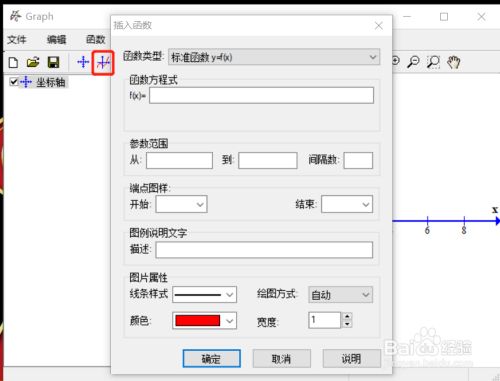Open the 开始 endpoint style dropdown
Screen dimensions: 500x381
click(181, 204)
